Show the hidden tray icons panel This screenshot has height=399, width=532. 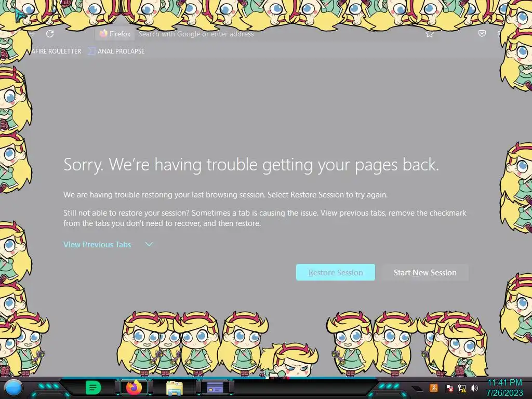pyautogui.click(x=417, y=388)
